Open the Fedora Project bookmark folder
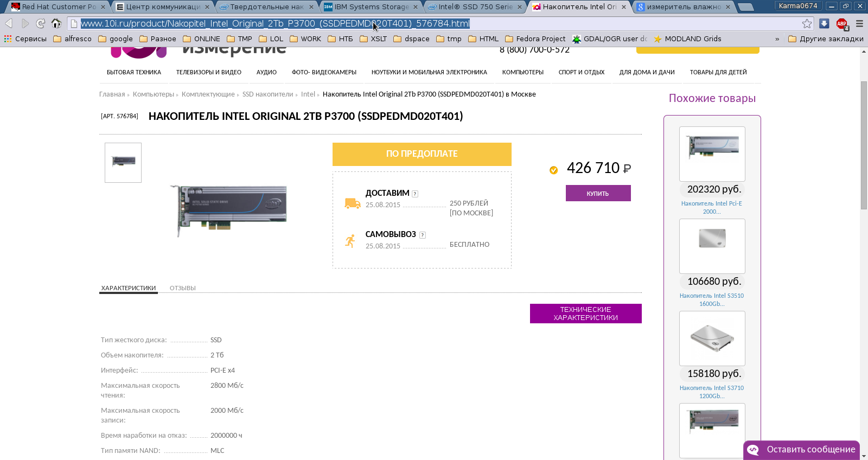 point(535,39)
